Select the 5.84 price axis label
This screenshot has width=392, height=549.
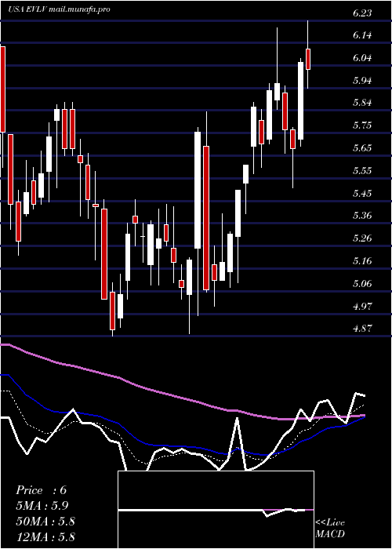[x=362, y=103]
